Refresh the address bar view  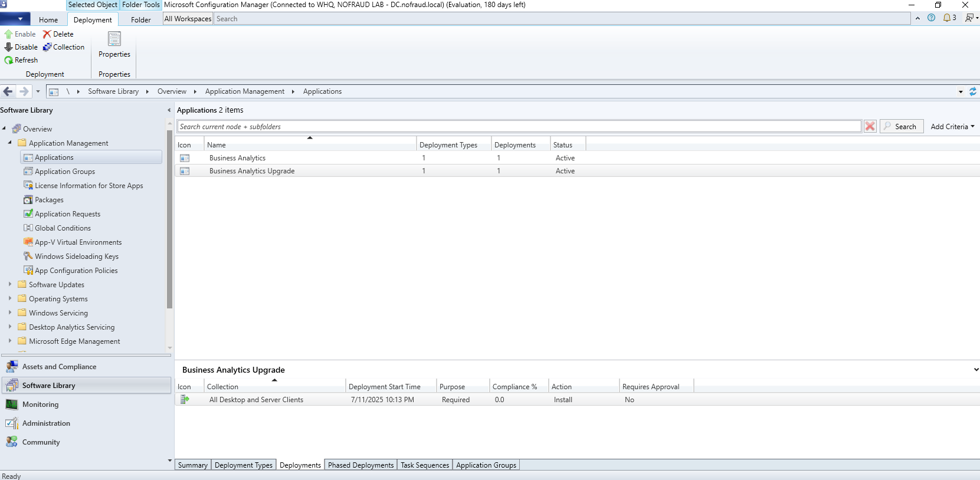pyautogui.click(x=973, y=91)
